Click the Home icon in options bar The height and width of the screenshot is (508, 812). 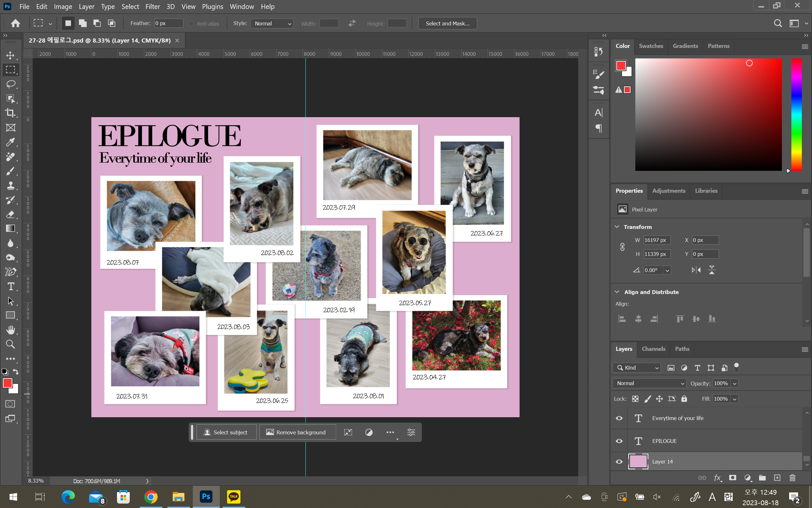coord(16,23)
